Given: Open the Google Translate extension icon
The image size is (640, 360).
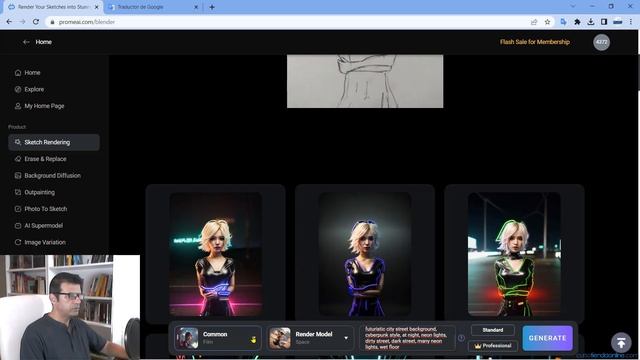Looking at the screenshot, I should pyautogui.click(x=564, y=22).
